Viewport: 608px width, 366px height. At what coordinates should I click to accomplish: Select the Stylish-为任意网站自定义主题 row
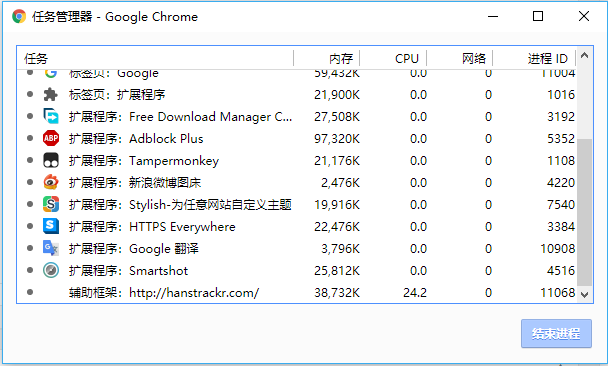(x=297, y=204)
